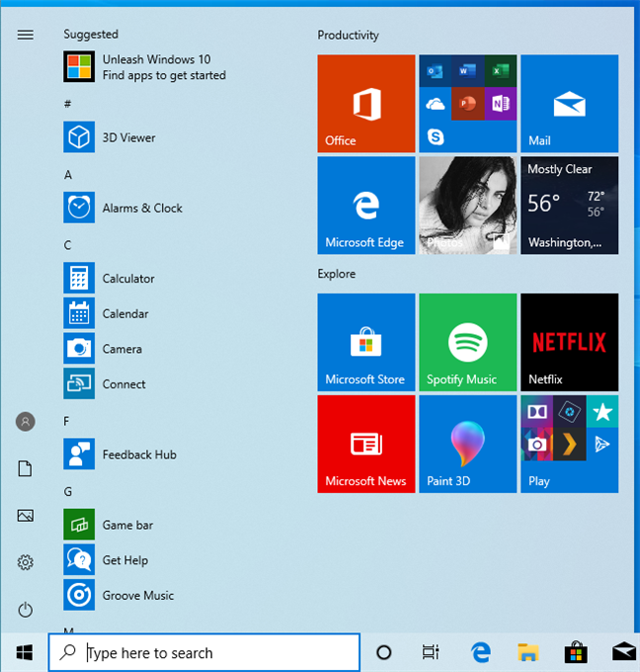Image resolution: width=640 pixels, height=672 pixels.
Task: Open File Explorer from the taskbar
Action: [x=527, y=652]
